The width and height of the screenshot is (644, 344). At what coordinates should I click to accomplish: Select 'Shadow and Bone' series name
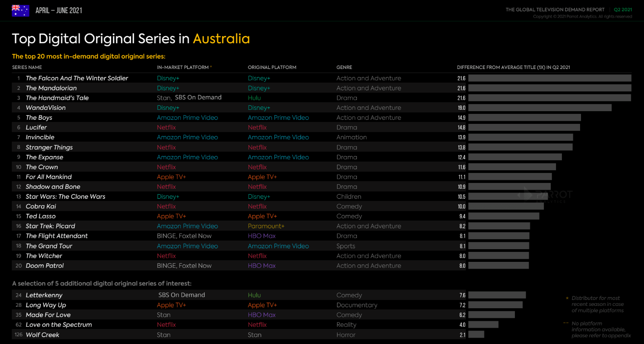pyautogui.click(x=53, y=187)
